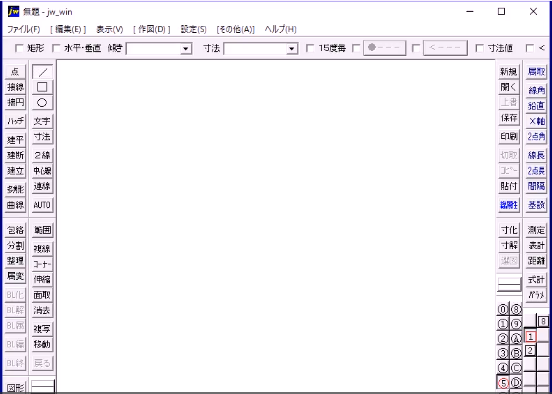The width and height of the screenshot is (552, 394).
Task: Select layer group 1 box
Action: (530, 337)
